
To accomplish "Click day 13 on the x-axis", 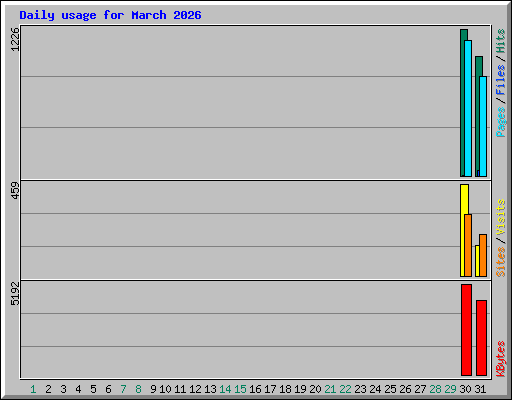I will (x=210, y=389).
